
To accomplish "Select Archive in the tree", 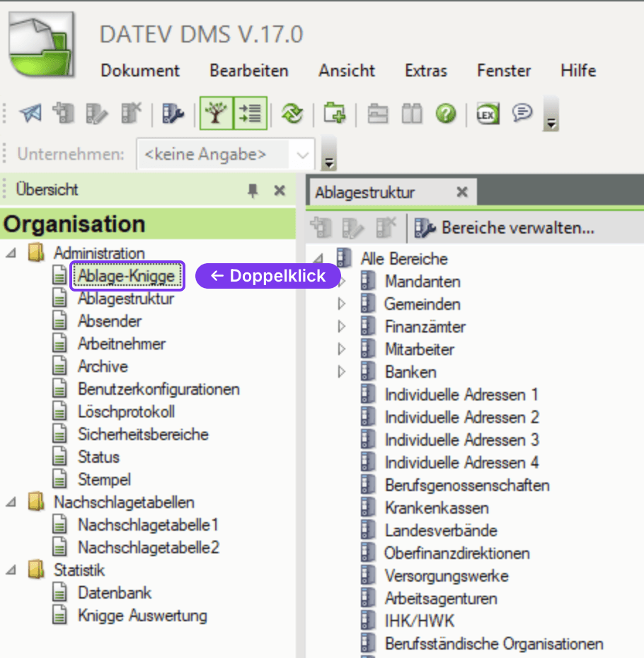I will 103,366.
